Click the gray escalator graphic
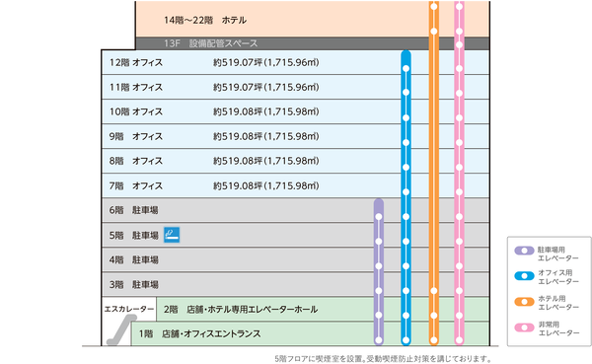Image resolution: width=592 pixels, height=364 pixels. (x=121, y=329)
